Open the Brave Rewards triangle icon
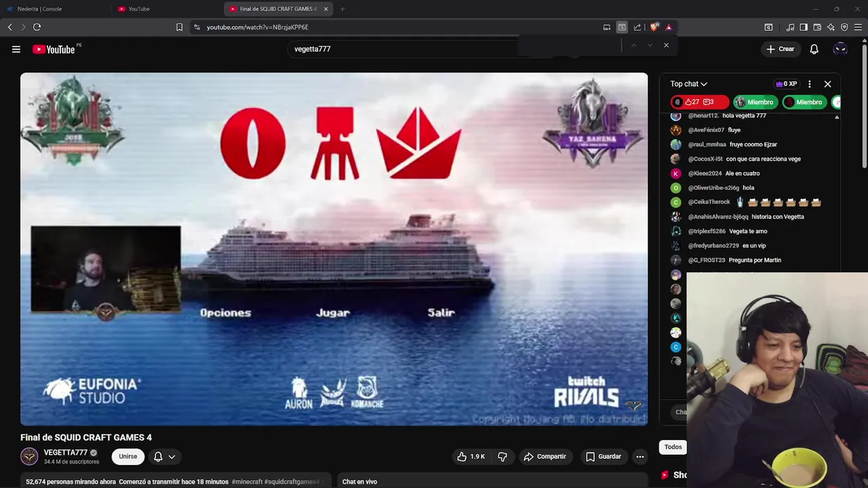This screenshot has height=488, width=868. pyautogui.click(x=669, y=27)
